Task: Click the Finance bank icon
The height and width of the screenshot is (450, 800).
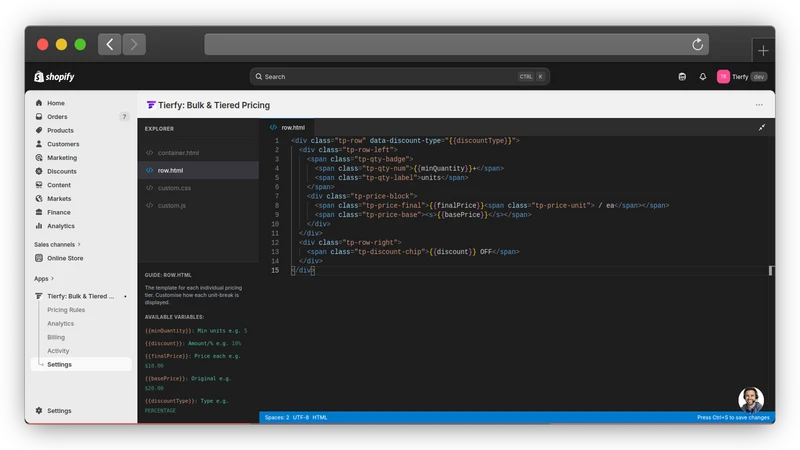Action: coord(39,212)
